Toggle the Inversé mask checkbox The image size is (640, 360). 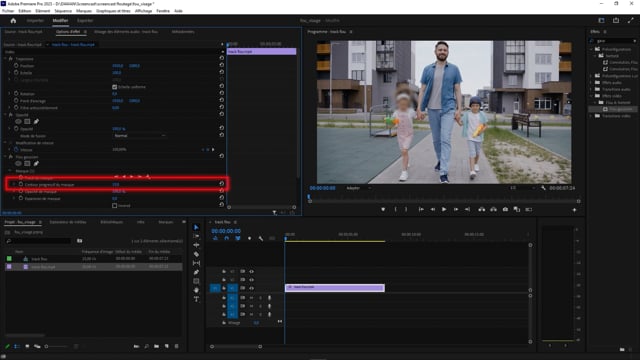click(114, 206)
